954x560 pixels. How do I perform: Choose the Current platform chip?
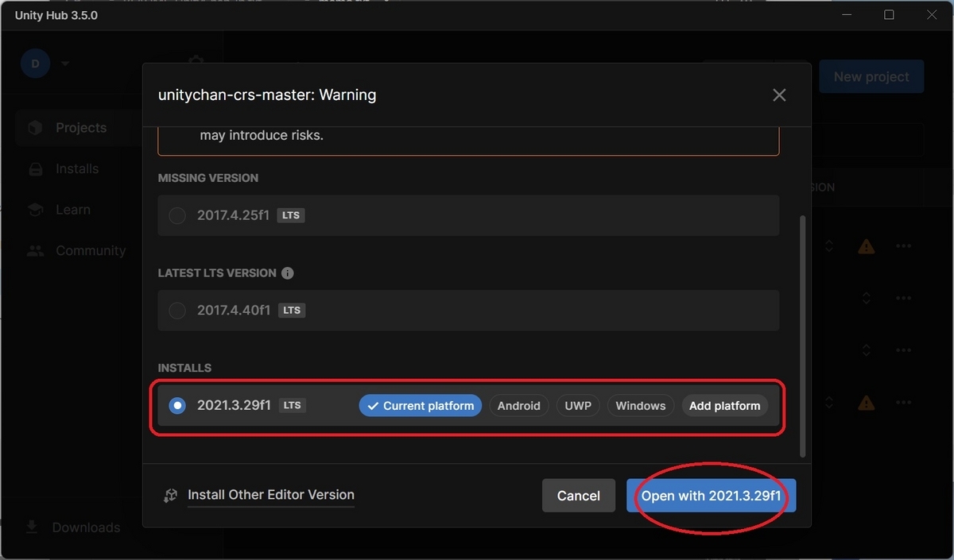[x=421, y=406]
